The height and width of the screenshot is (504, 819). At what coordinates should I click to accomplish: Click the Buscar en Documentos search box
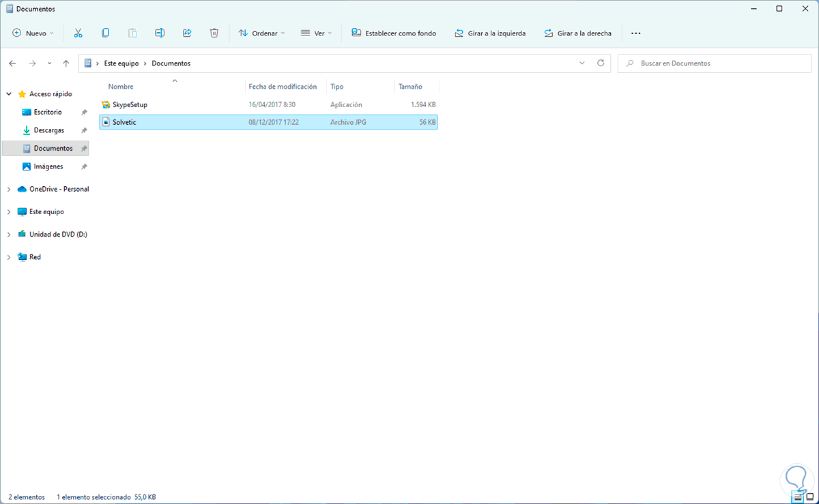pyautogui.click(x=715, y=63)
